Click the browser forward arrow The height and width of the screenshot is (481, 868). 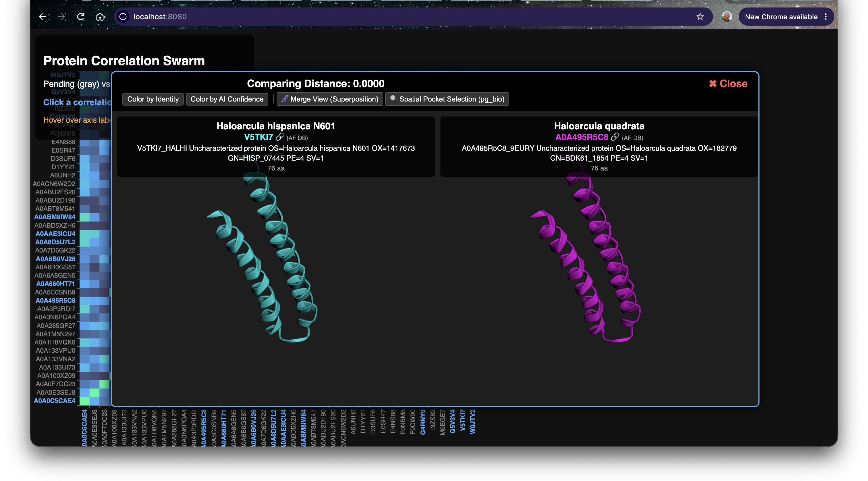click(x=61, y=17)
